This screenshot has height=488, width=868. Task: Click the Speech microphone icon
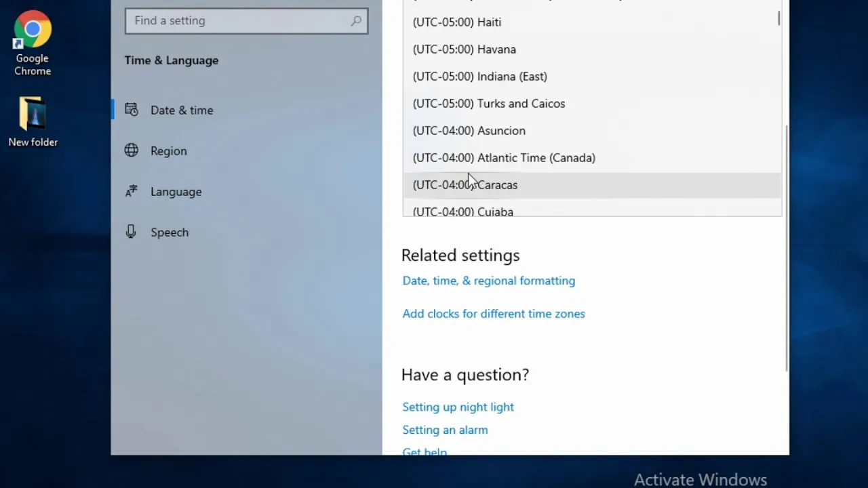[x=132, y=232]
